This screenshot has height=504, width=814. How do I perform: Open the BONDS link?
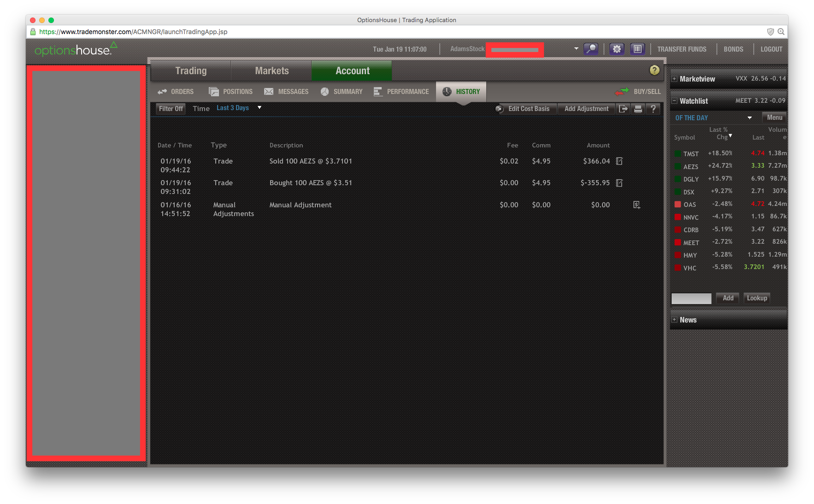pyautogui.click(x=733, y=49)
